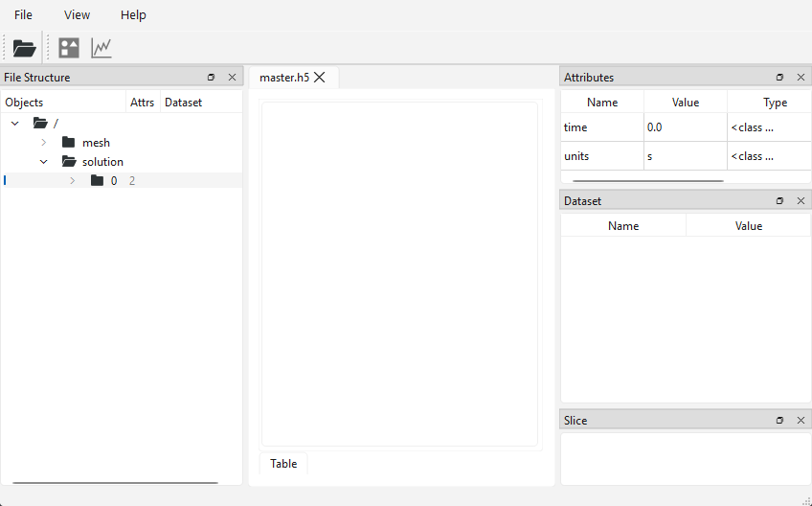The image size is (812, 506).
Task: Expand the mesh group
Action: tap(44, 142)
